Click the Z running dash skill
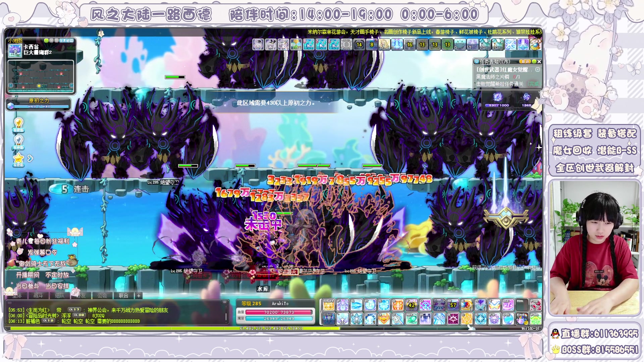Viewport: 644px width, 362px height. click(397, 319)
